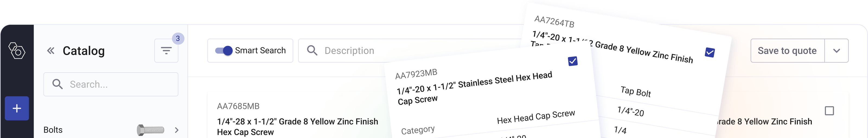Viewport: 868px width, 138px height.
Task: Click the Bolts category bolt image
Action: tap(150, 130)
